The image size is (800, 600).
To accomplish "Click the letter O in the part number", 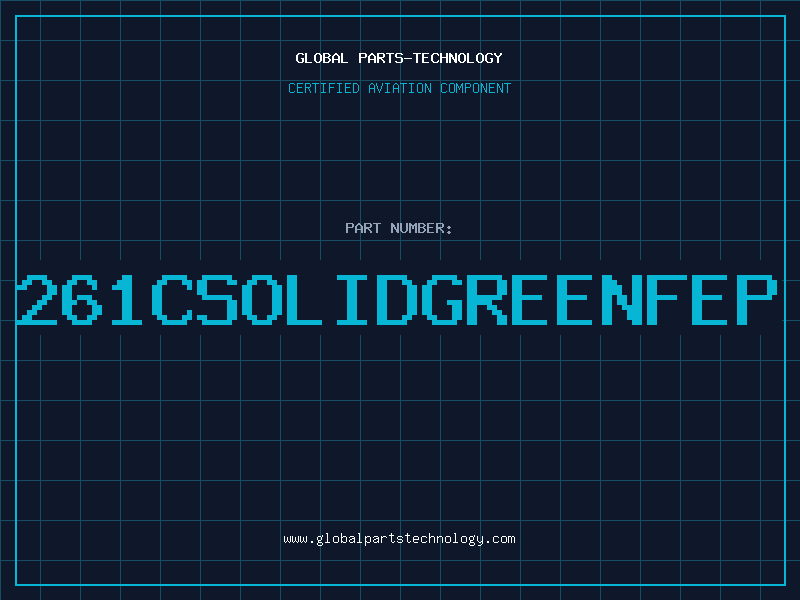I will point(263,299).
